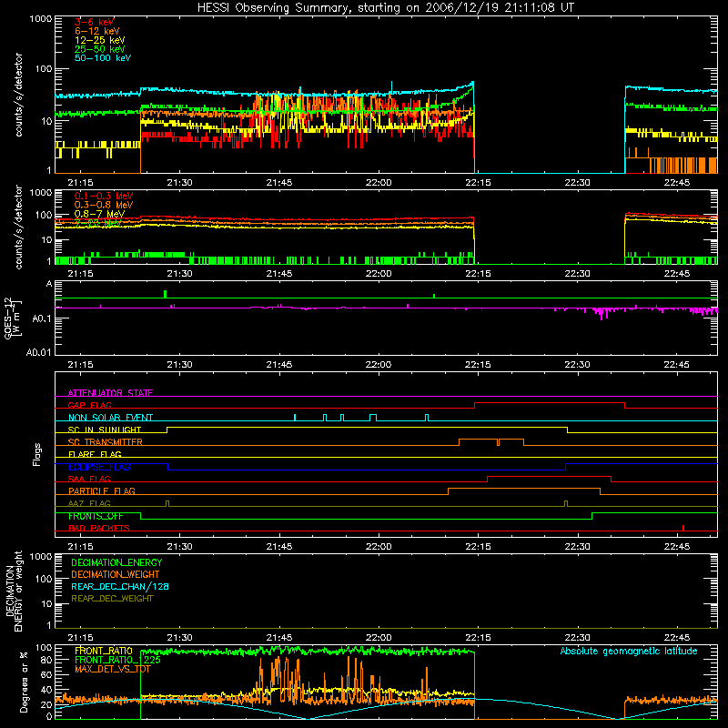Screen dimensions: 728x728
Task: Click the 0.8-7 MeV legend label
Action: click(99, 214)
